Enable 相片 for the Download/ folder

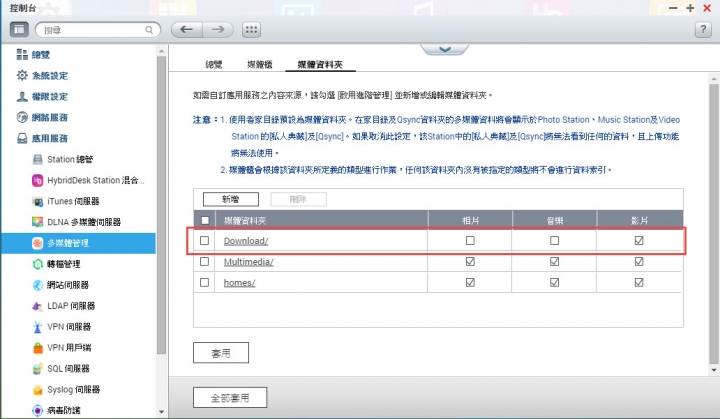470,240
